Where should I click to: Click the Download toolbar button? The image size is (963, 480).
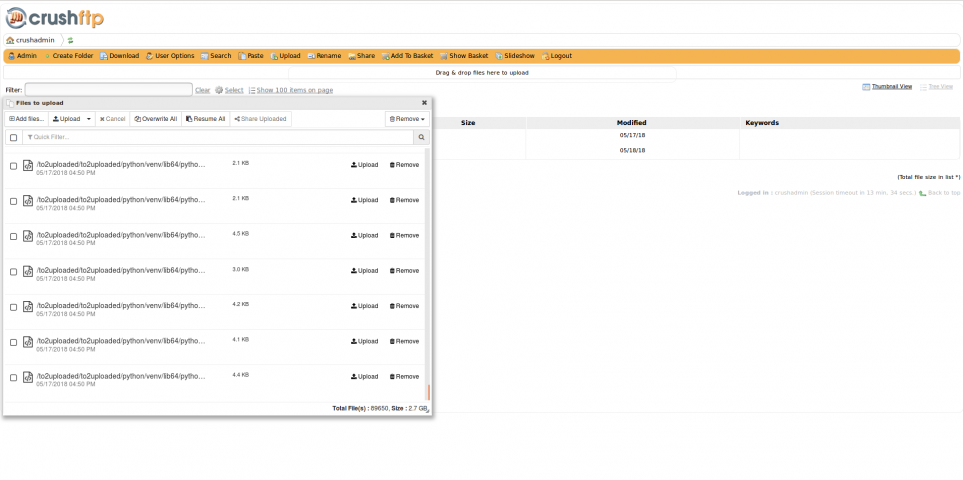[120, 56]
